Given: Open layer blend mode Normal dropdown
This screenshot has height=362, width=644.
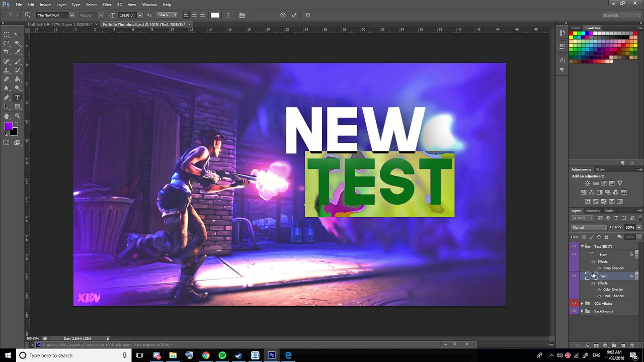Looking at the screenshot, I should click(589, 227).
